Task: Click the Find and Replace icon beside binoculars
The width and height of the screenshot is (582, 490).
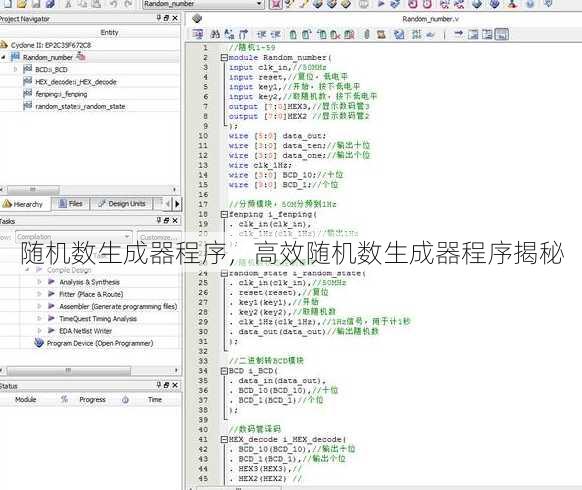Action: pyautogui.click(x=229, y=35)
